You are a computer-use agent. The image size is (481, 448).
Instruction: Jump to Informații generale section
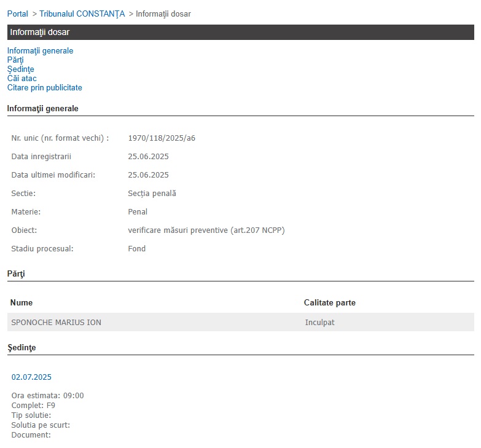40,50
